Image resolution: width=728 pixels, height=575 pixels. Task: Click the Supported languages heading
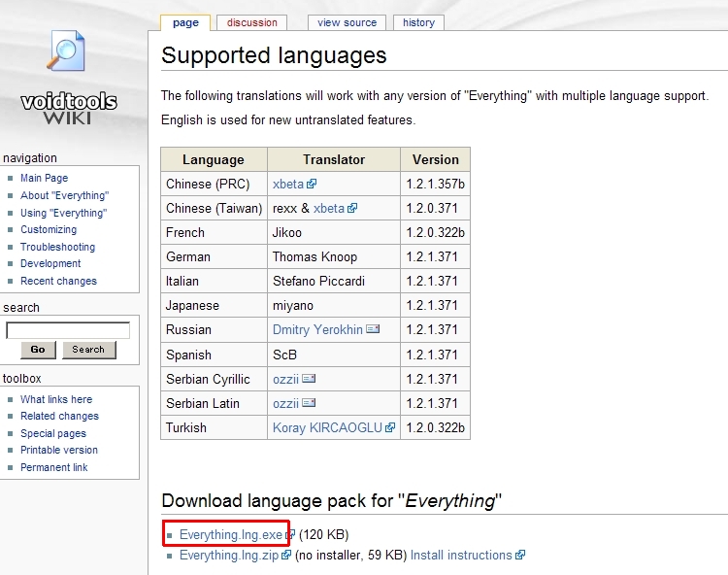point(274,55)
